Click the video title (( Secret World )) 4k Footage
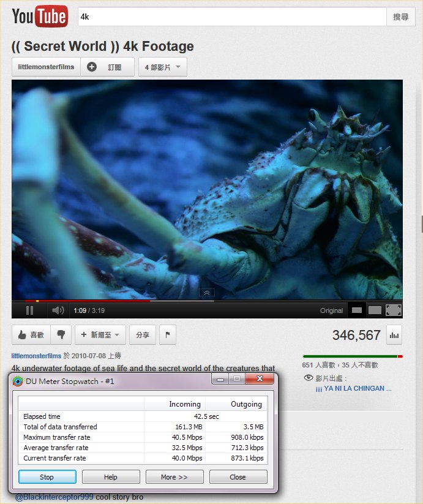Viewport: 423px width, 504px height. pos(102,47)
